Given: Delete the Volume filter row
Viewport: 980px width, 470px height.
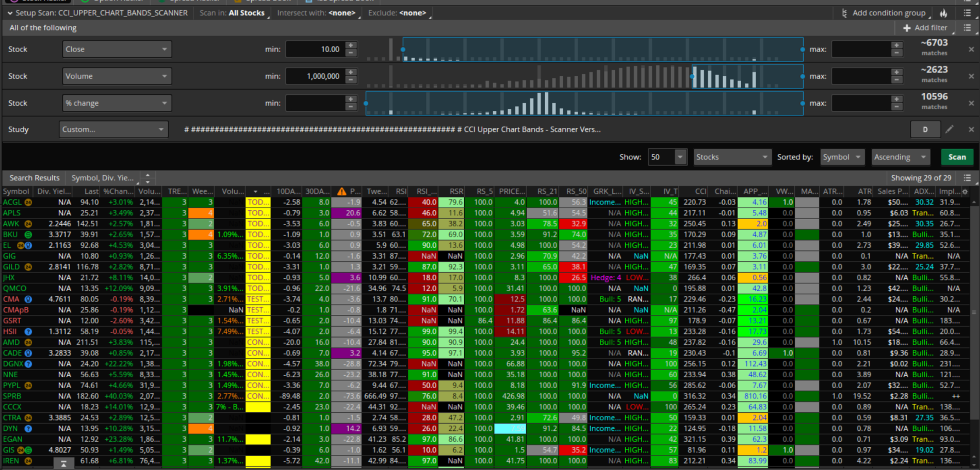Looking at the screenshot, I should pos(971,76).
